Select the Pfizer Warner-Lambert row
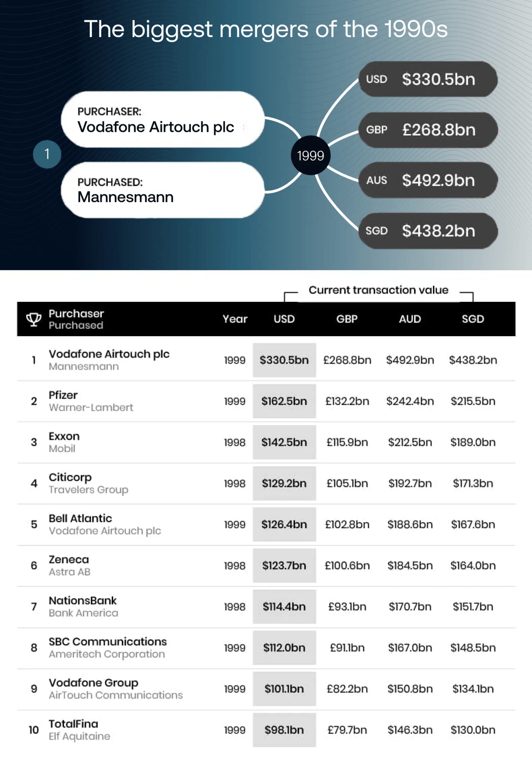This screenshot has height=764, width=532. [x=266, y=401]
